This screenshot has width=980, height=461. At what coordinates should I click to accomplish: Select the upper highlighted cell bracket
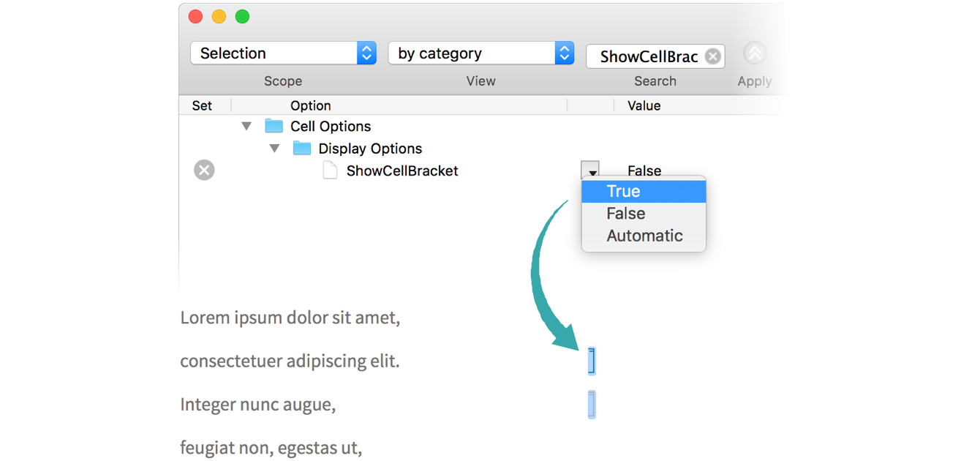[x=591, y=361]
